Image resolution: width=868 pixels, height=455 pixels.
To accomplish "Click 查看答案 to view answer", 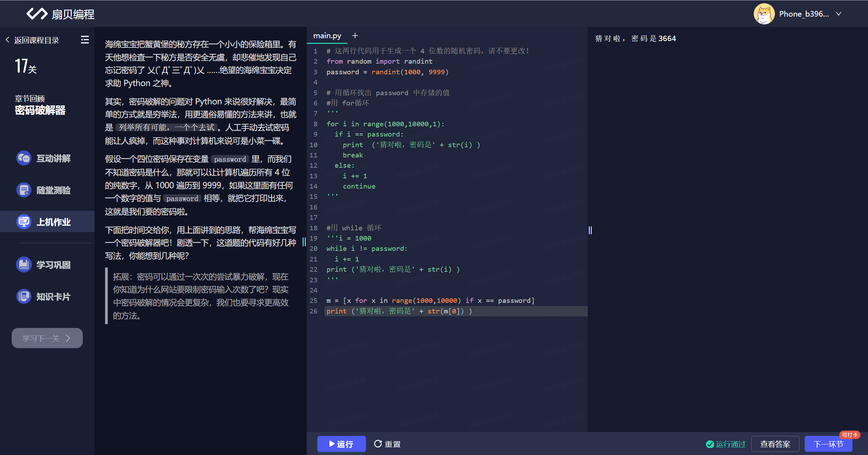I will (x=775, y=444).
